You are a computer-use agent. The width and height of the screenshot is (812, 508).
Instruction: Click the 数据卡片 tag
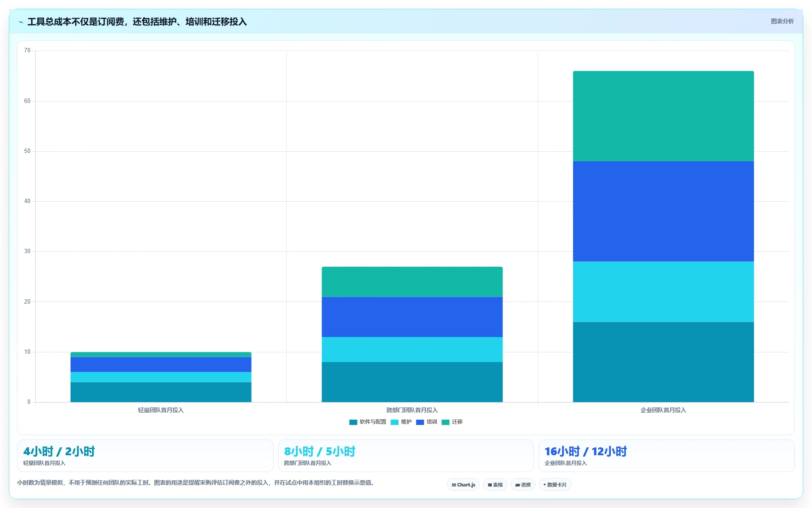pos(555,485)
